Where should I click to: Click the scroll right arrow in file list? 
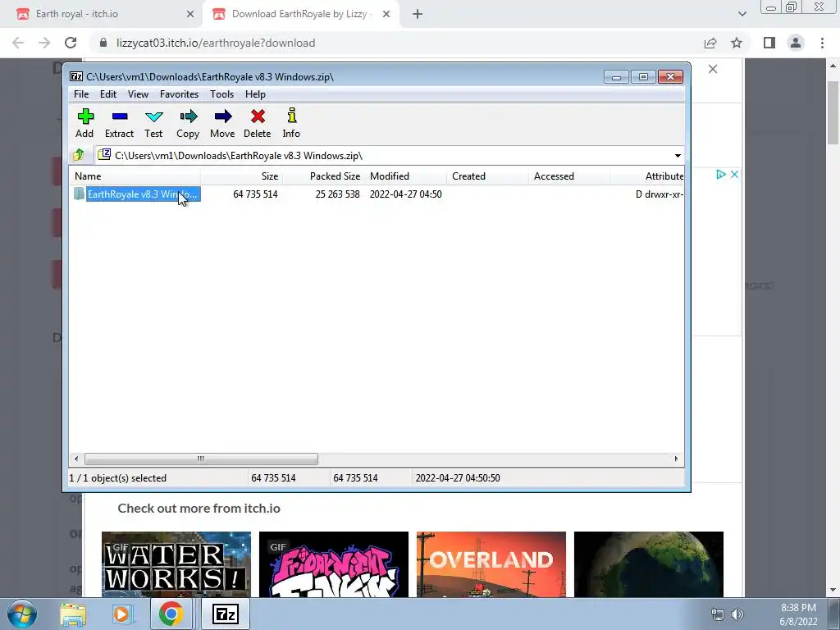(x=676, y=459)
